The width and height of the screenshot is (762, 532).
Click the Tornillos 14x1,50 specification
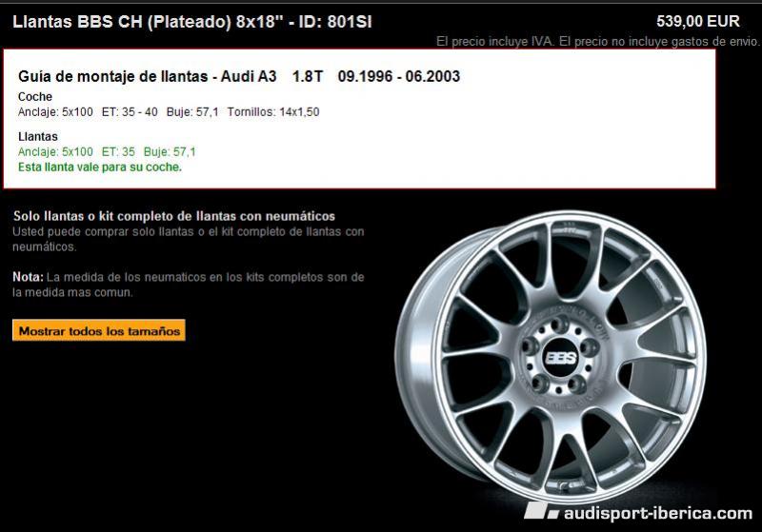click(273, 112)
